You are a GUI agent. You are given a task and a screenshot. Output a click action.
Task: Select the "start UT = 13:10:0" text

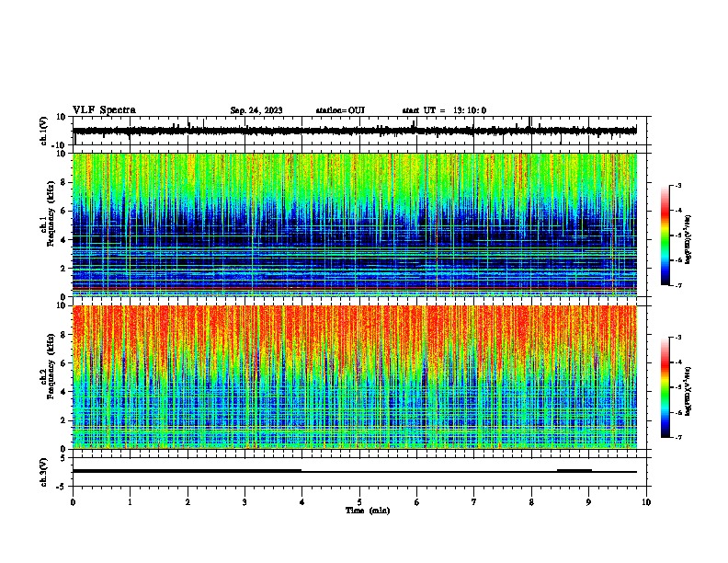pos(444,110)
